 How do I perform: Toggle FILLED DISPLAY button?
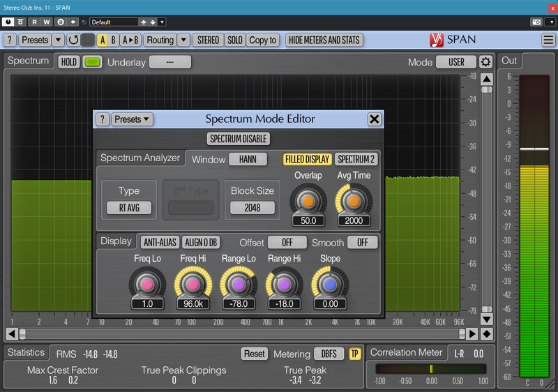point(307,159)
